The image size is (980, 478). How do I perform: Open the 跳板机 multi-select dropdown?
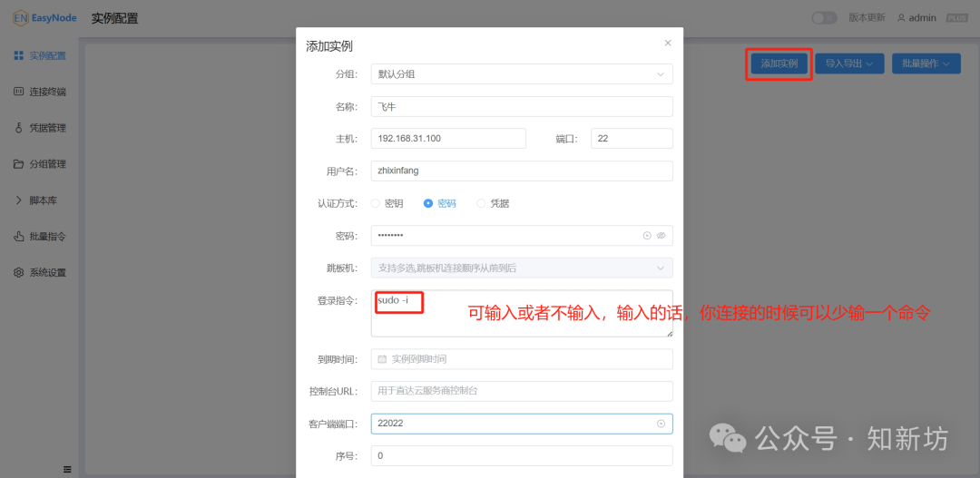[522, 268]
